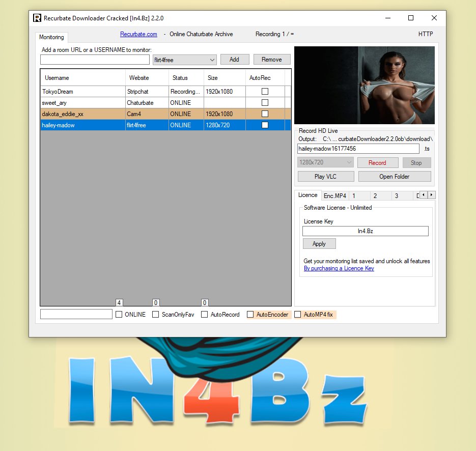Click the Recording... status cell
This screenshot has height=451, width=476.
[186, 91]
